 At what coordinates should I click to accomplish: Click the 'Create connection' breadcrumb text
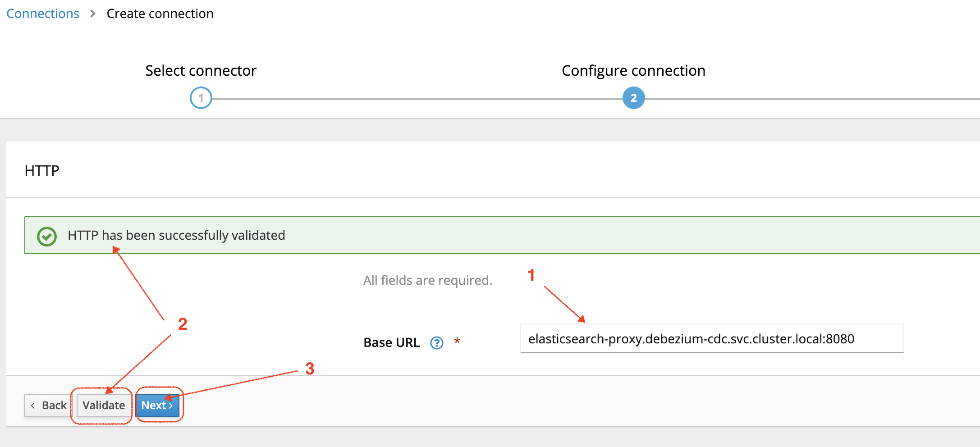click(x=160, y=14)
